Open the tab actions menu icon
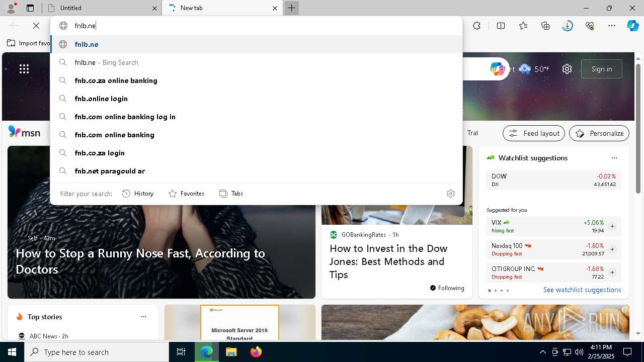This screenshot has width=644, height=362. (30, 8)
